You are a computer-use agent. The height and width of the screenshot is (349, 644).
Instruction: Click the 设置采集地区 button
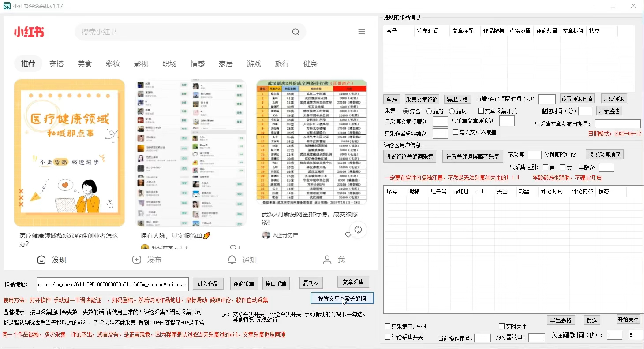pyautogui.click(x=605, y=155)
